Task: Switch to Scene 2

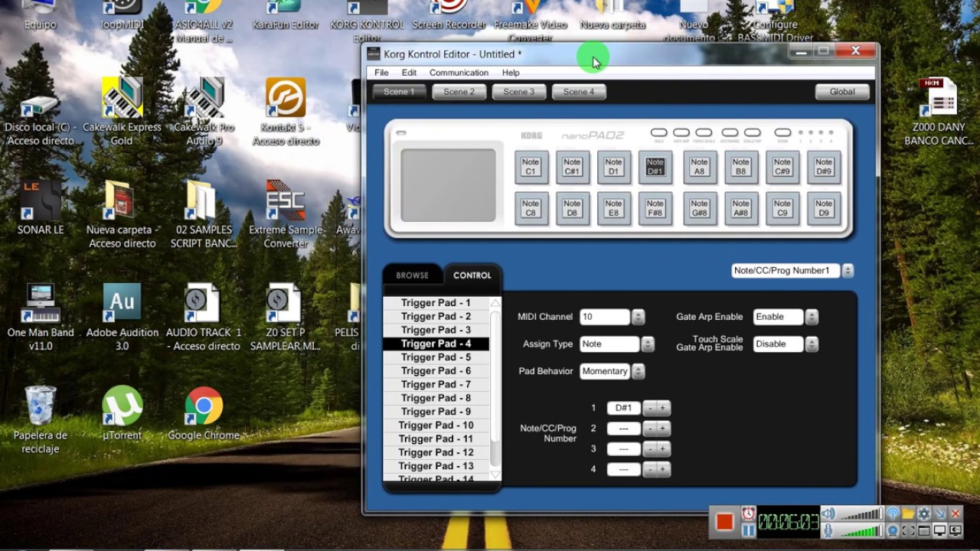Action: click(x=459, y=92)
